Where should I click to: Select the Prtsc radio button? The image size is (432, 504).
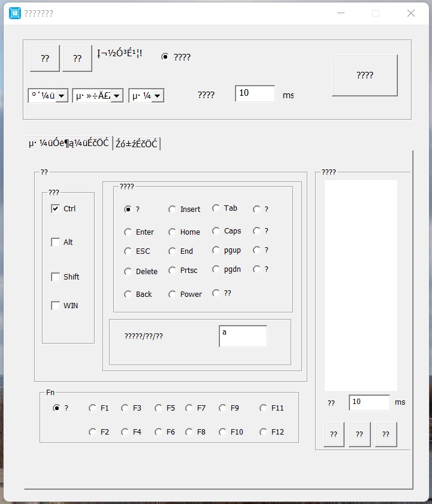click(173, 271)
